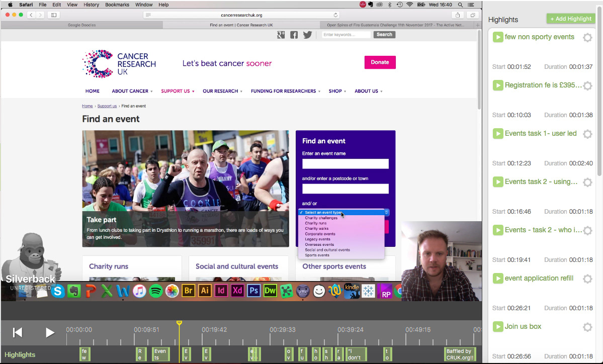
Task: Open Evernote in the recorded dock
Action: (x=74, y=292)
